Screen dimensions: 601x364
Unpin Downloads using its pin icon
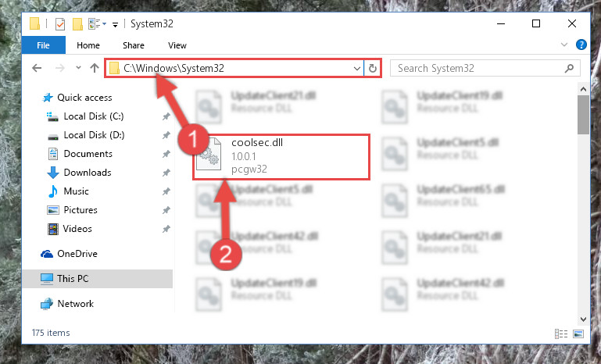166,173
